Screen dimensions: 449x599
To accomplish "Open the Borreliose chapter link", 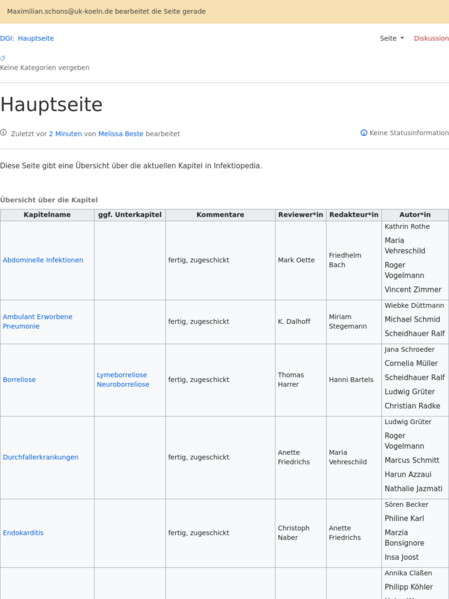I will point(19,380).
